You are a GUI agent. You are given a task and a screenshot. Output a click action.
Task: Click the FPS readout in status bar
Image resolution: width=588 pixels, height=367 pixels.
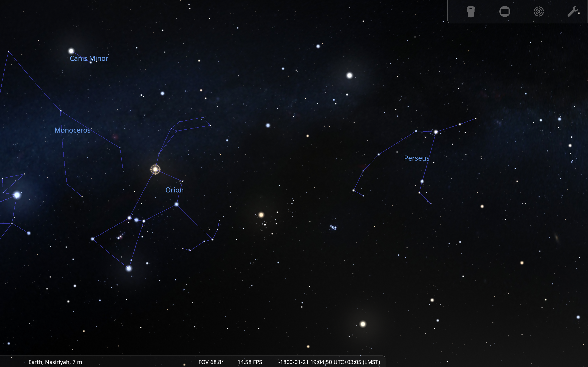coord(249,362)
